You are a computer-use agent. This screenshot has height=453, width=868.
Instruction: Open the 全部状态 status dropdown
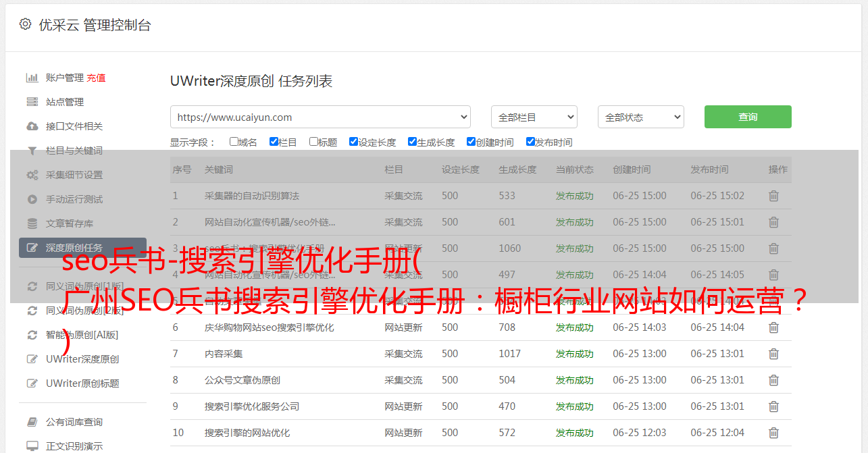[x=640, y=117]
